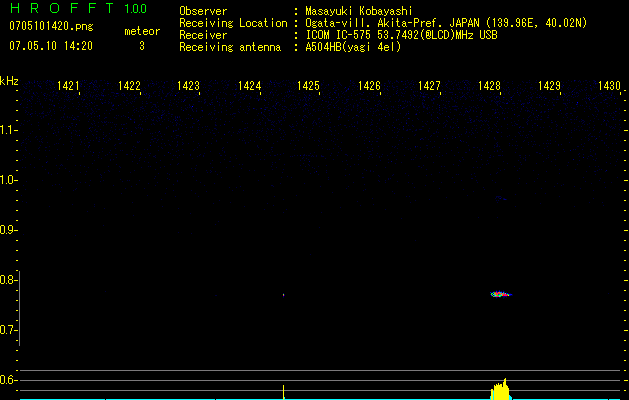
Task: Click the 'Observer' label
Action: tap(203, 11)
